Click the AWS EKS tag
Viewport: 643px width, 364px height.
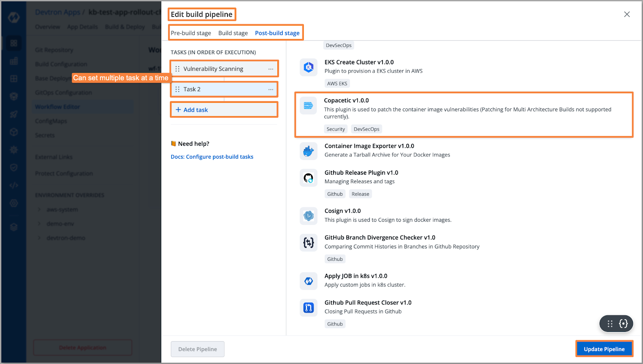(x=337, y=84)
